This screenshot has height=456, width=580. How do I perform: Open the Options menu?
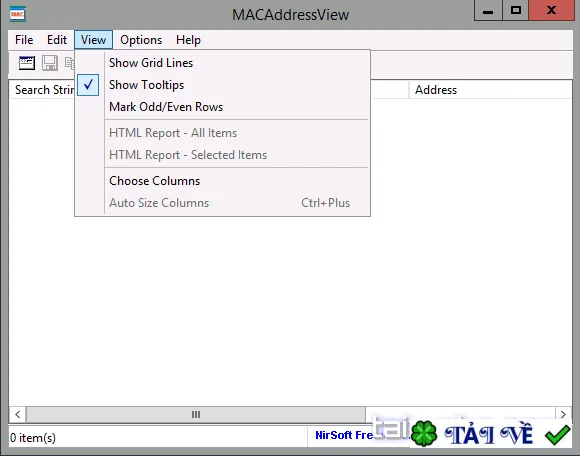coord(141,40)
